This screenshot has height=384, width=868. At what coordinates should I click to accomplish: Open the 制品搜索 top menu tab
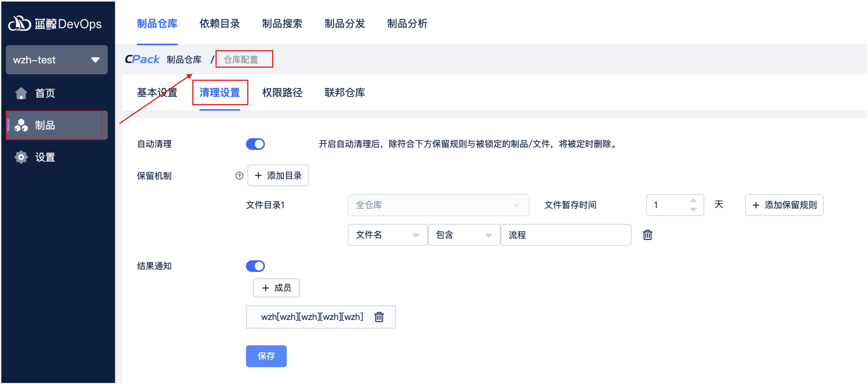[x=282, y=24]
